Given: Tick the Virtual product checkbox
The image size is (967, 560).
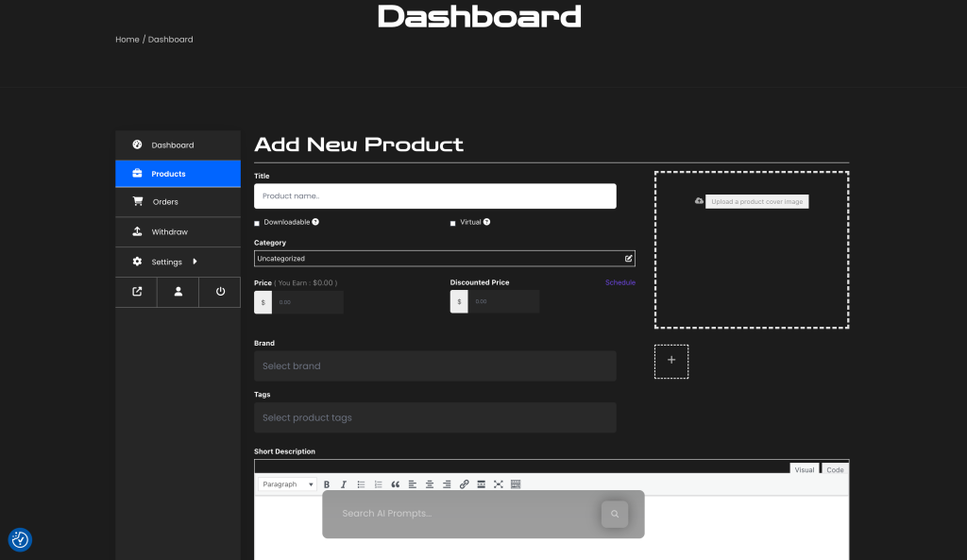Looking at the screenshot, I should (x=453, y=223).
